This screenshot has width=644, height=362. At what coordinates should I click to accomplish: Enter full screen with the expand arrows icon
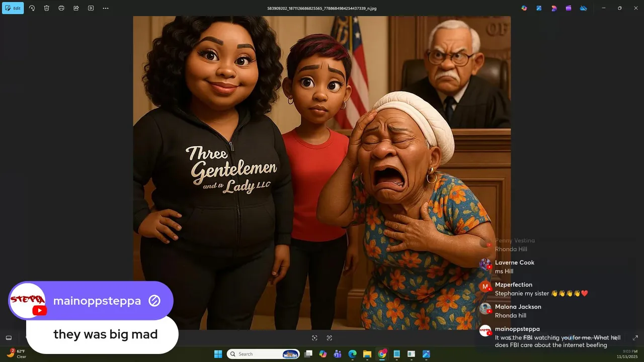coord(635,338)
